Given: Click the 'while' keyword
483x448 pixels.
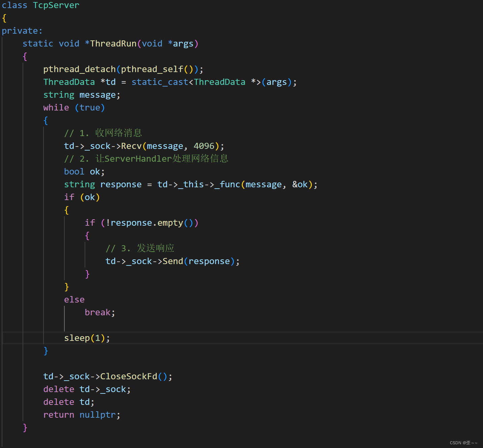Looking at the screenshot, I should click(56, 108).
